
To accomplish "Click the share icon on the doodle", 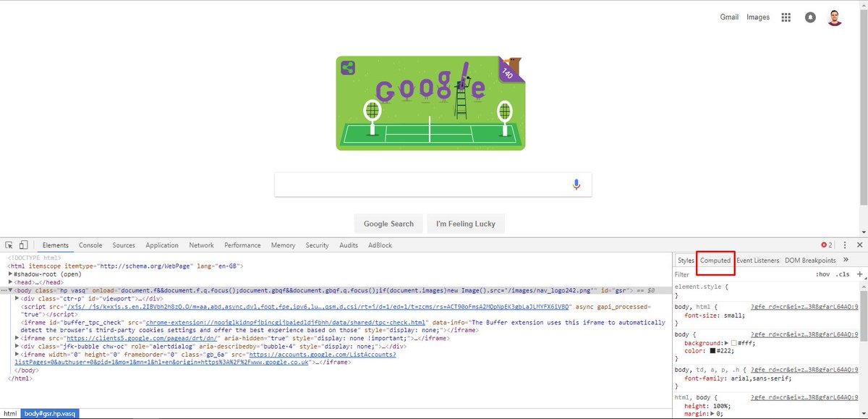I will (x=347, y=68).
